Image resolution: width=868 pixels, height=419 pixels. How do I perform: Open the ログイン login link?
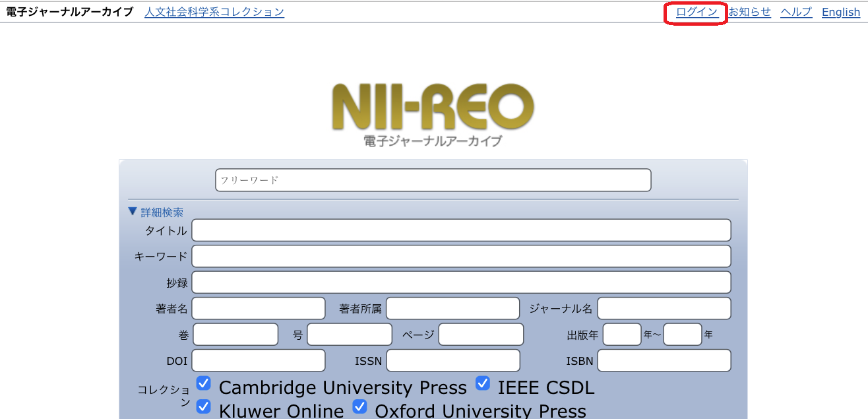[697, 12]
